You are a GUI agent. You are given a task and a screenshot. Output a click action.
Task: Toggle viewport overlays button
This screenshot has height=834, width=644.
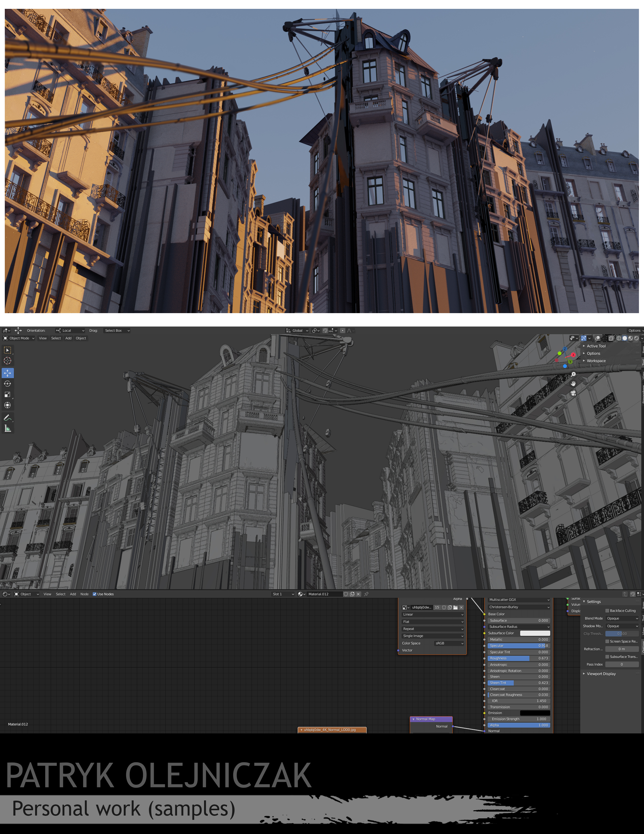click(x=598, y=338)
